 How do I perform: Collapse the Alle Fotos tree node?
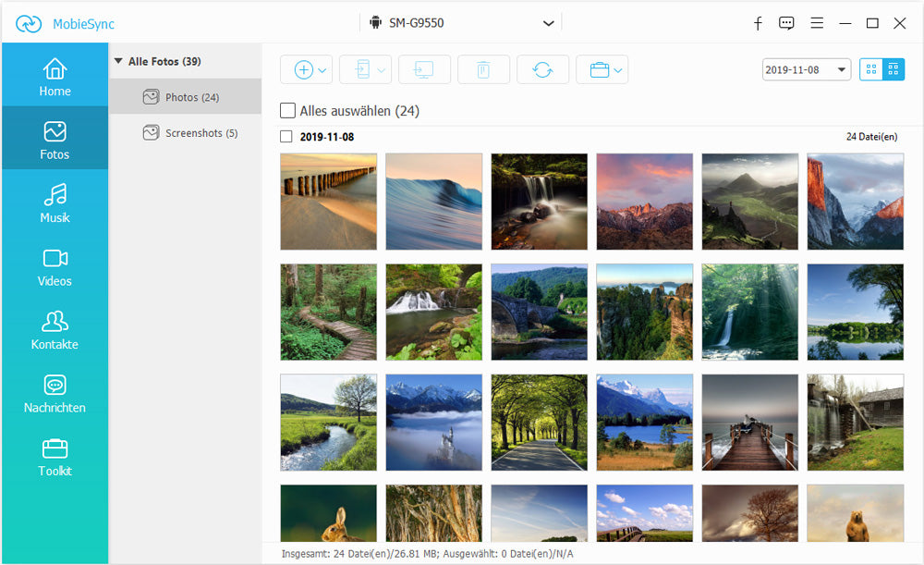click(x=118, y=62)
